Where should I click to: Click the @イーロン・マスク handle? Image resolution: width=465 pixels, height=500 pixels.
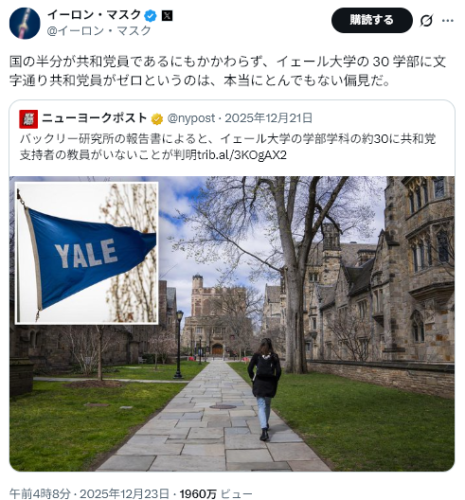99,31
